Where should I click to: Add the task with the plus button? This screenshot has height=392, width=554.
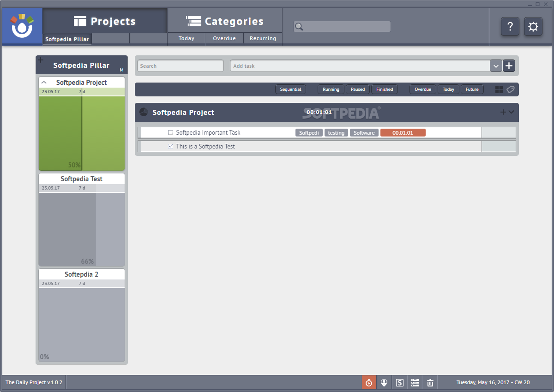(x=509, y=66)
